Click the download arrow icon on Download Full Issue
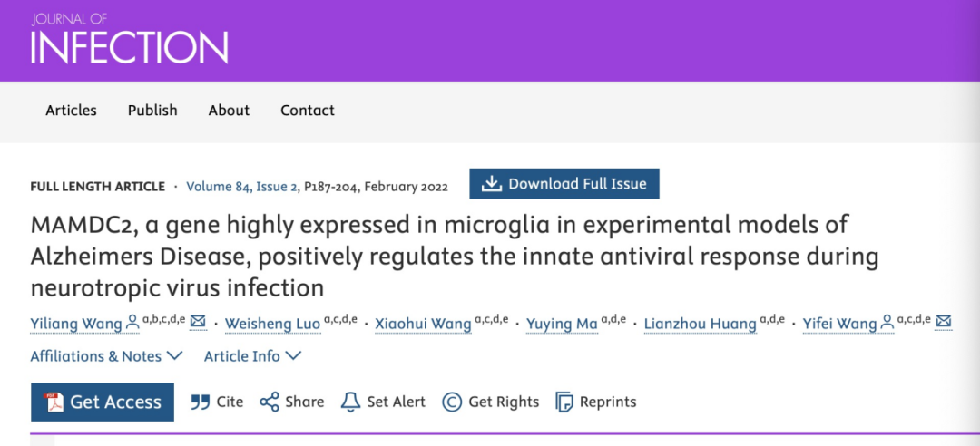 pos(492,184)
